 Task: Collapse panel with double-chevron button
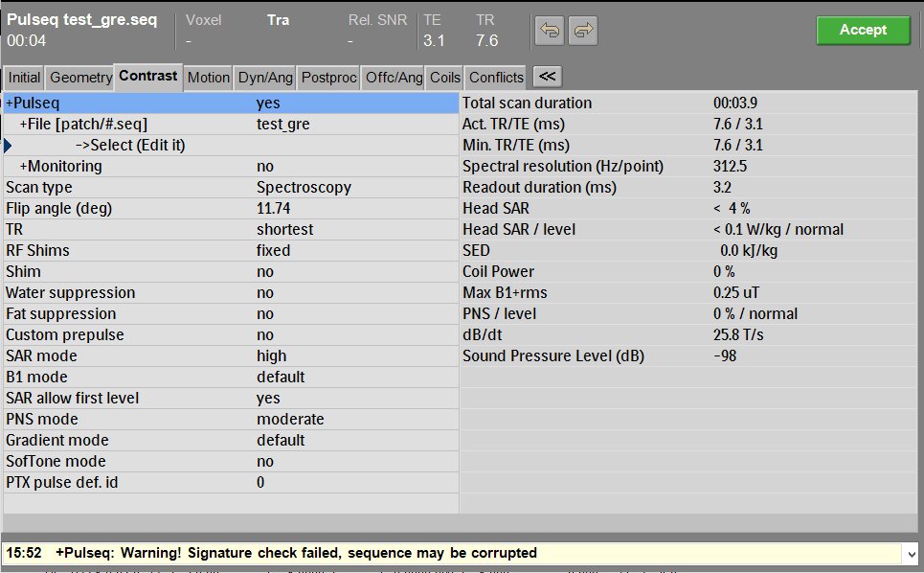(548, 77)
